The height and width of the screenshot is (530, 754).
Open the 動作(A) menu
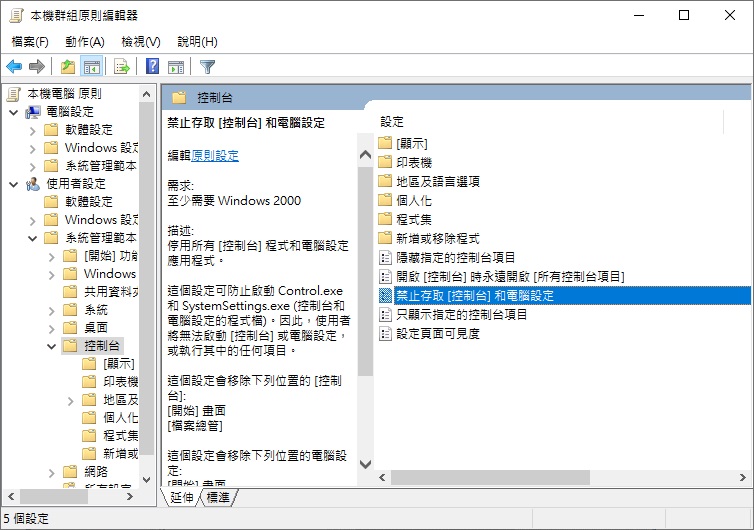(x=84, y=42)
